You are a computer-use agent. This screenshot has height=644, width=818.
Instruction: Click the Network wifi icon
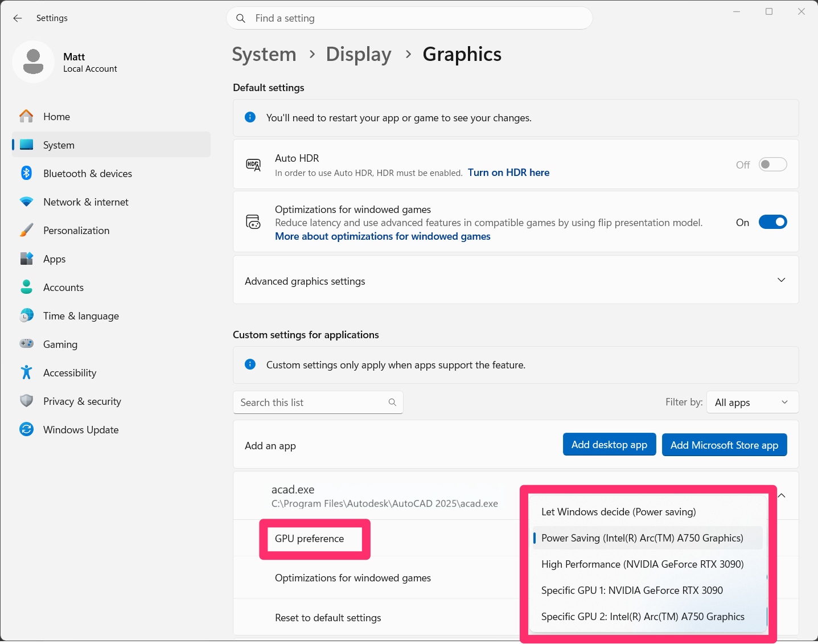[26, 202]
